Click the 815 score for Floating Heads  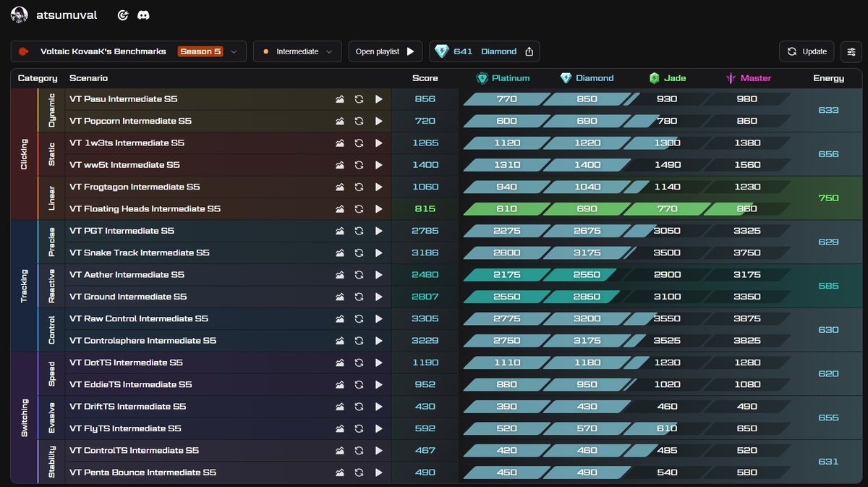pos(425,209)
